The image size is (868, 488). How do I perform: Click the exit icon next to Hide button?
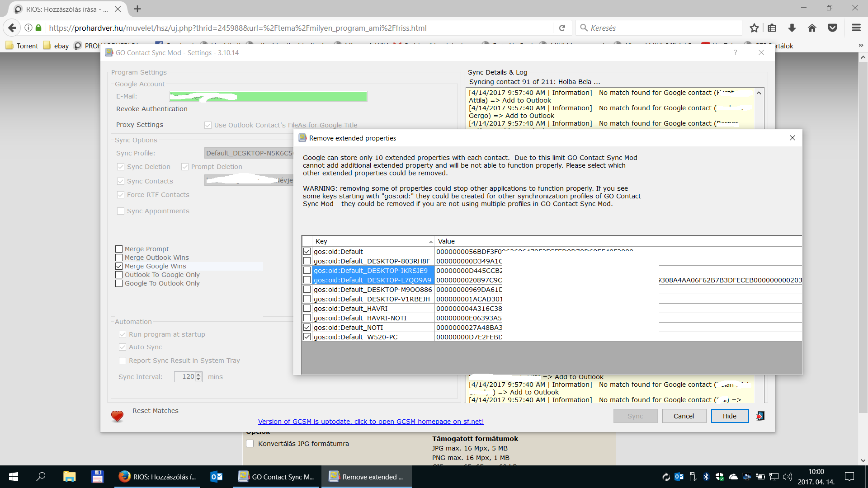760,416
